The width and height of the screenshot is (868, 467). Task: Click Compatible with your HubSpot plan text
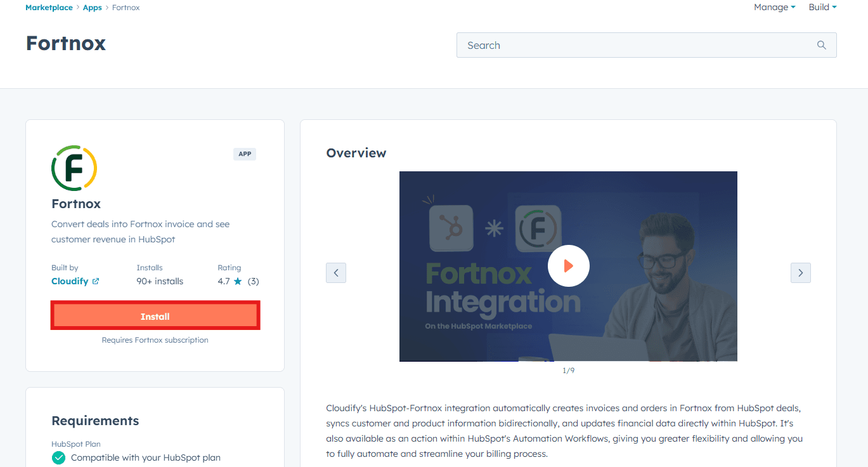click(146, 457)
